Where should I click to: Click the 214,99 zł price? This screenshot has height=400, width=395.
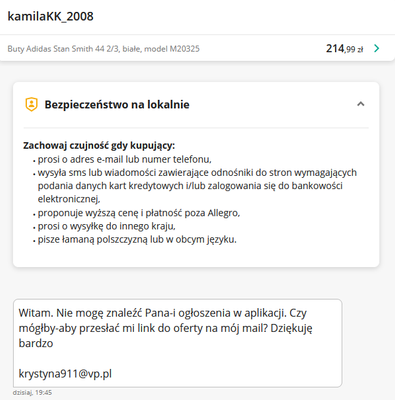(x=344, y=49)
